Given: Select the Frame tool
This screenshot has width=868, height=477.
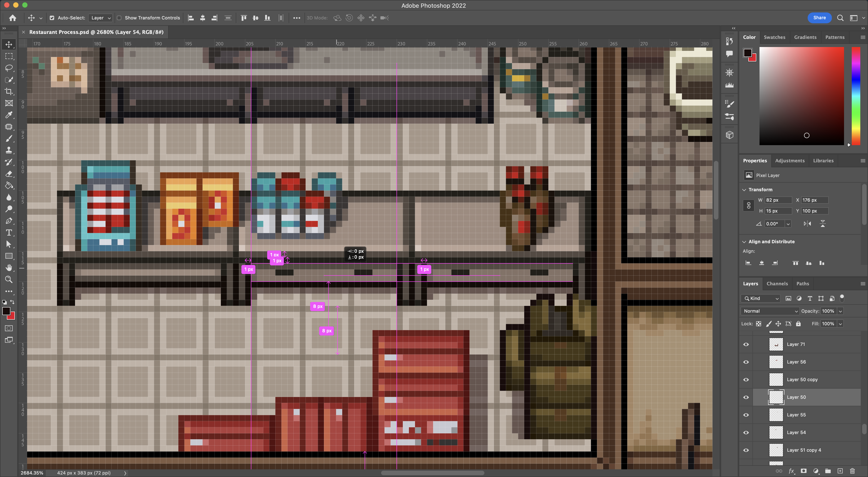Looking at the screenshot, I should (9, 103).
